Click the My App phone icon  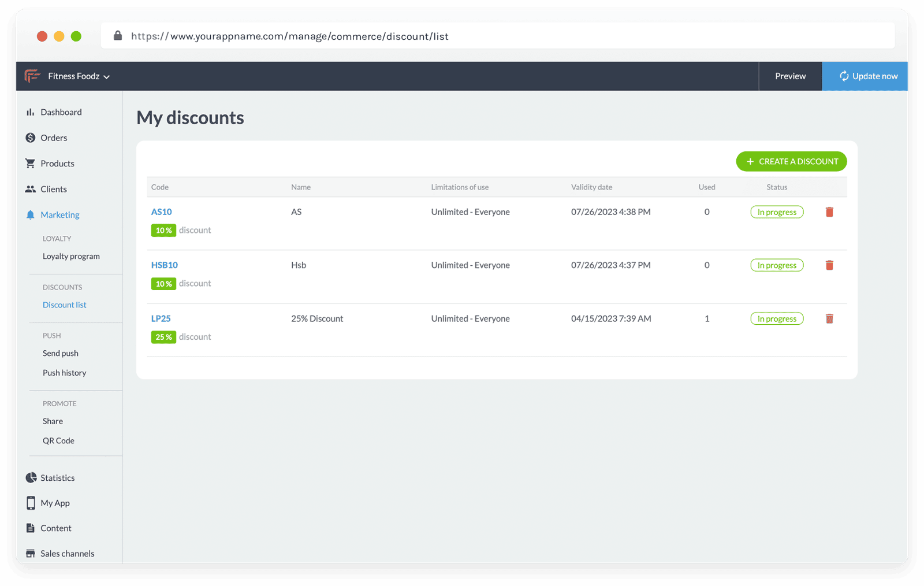tap(31, 503)
